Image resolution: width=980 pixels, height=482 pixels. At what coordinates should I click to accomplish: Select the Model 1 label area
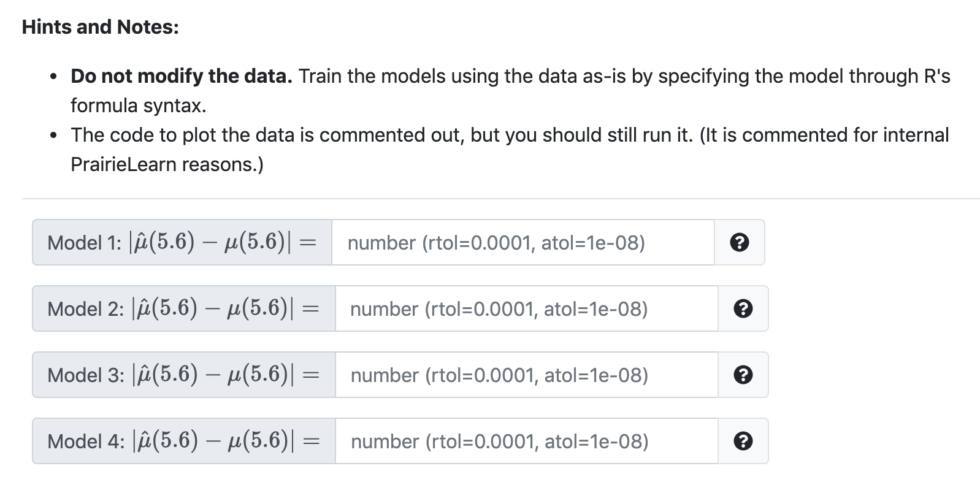coord(182,243)
